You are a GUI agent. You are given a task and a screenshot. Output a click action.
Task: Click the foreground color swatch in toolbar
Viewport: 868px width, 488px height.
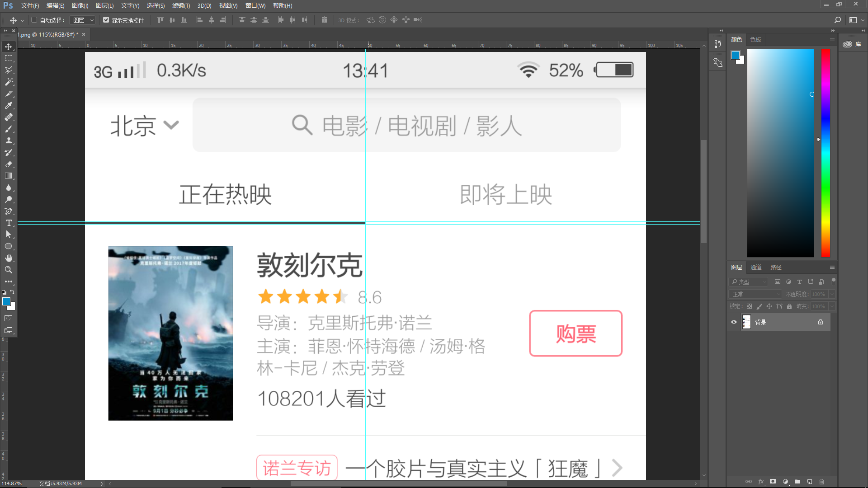6,301
